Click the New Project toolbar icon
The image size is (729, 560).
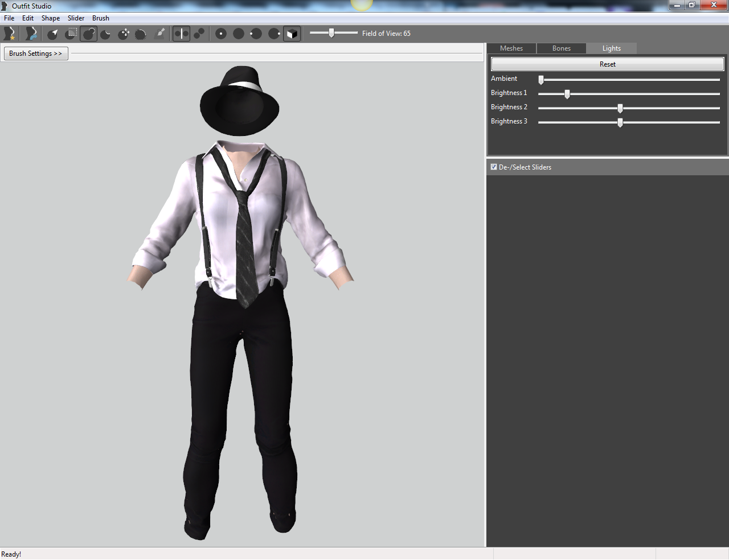point(10,34)
